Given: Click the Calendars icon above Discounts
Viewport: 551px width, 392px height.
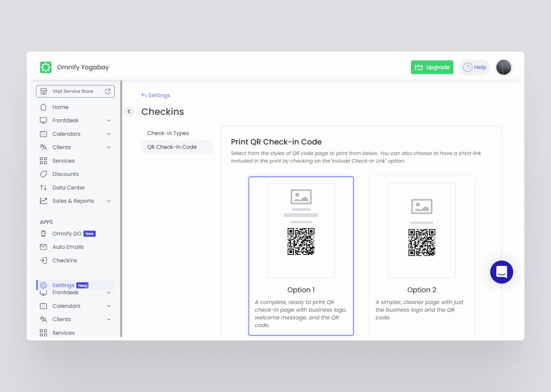Looking at the screenshot, I should (x=44, y=134).
